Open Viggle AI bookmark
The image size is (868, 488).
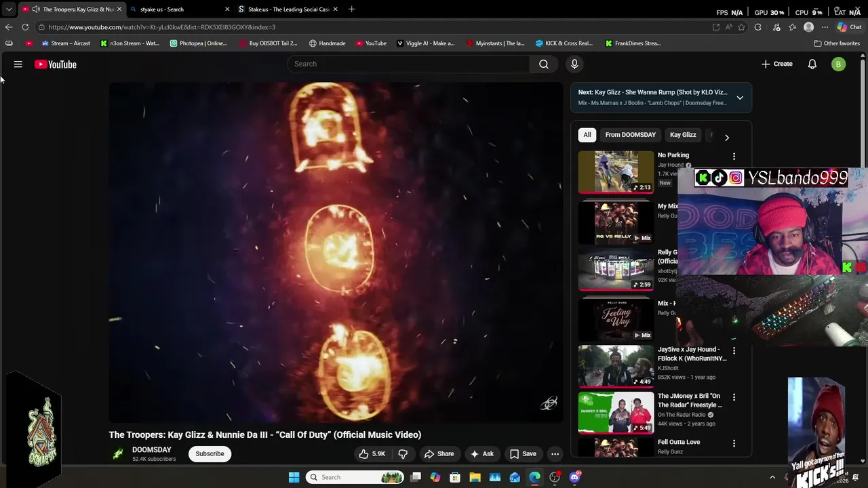tap(425, 43)
